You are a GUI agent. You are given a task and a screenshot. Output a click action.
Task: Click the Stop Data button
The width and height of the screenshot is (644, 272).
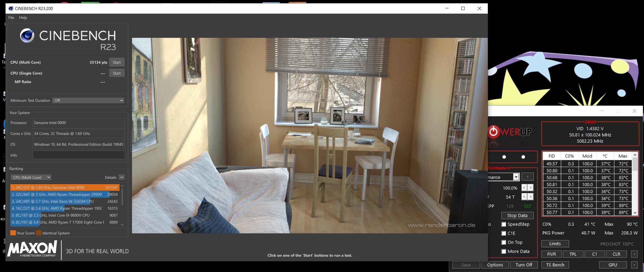point(517,216)
